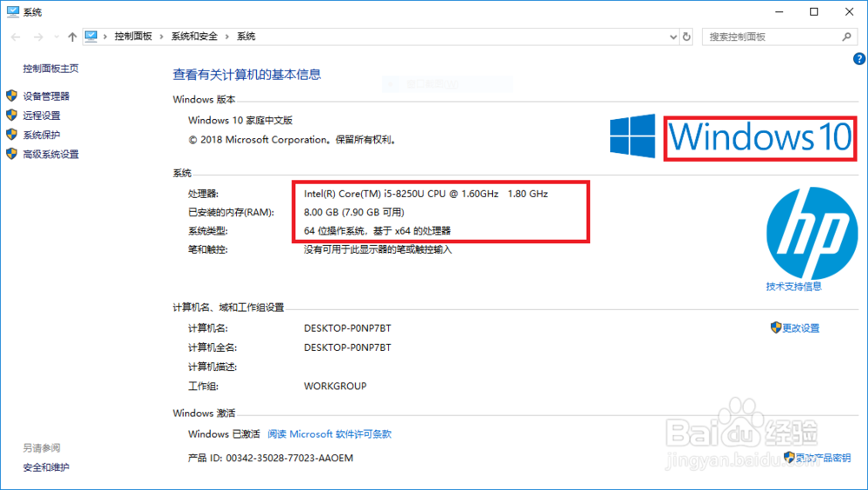
Task: Read Microsoft software license terms link
Action: 329,434
